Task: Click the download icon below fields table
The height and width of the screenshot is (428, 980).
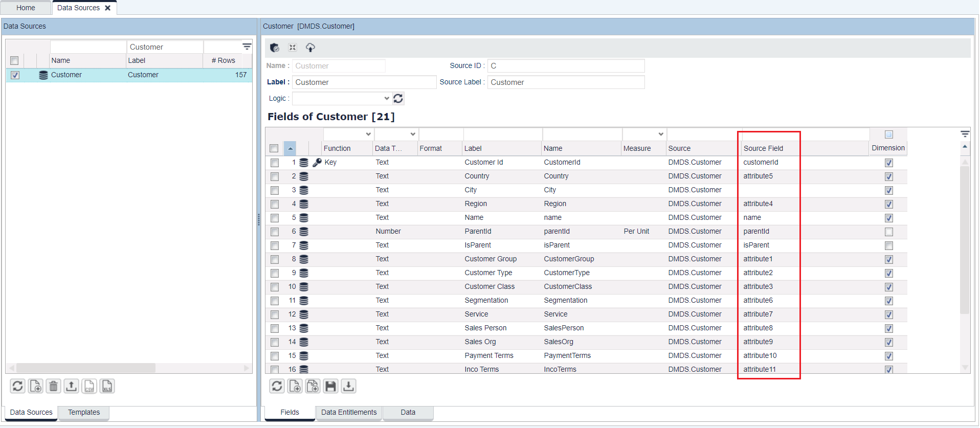Action: click(348, 386)
